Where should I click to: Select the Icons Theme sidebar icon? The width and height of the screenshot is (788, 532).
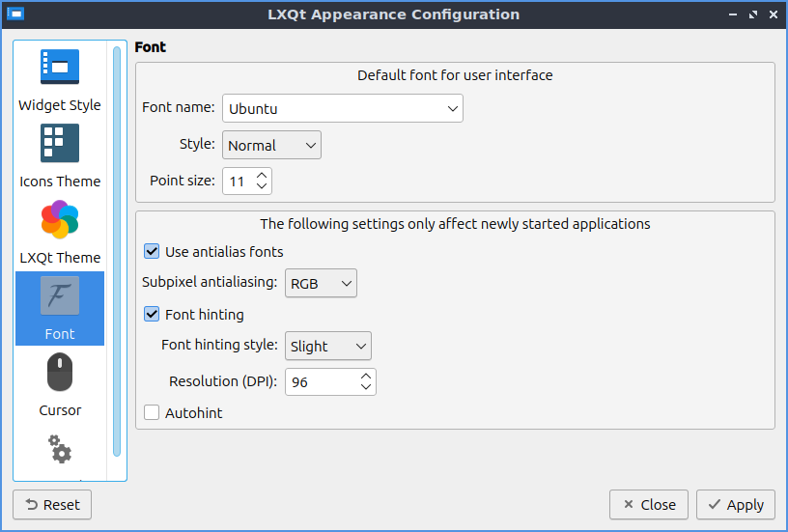(x=60, y=144)
